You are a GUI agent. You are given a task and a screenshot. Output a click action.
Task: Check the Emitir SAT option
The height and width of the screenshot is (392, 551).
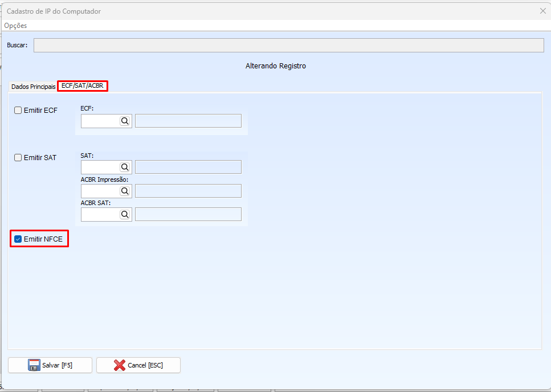tap(18, 158)
